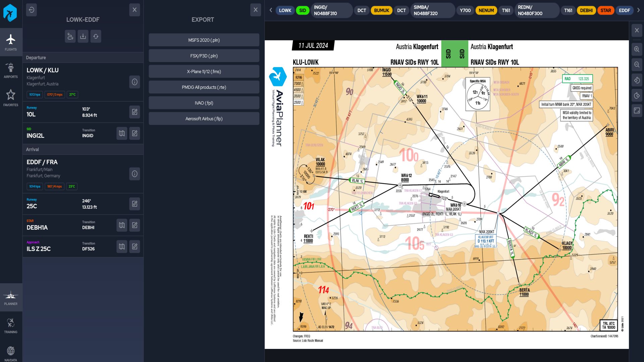
Task: Zoom in on the chart
Action: pyautogui.click(x=637, y=49)
